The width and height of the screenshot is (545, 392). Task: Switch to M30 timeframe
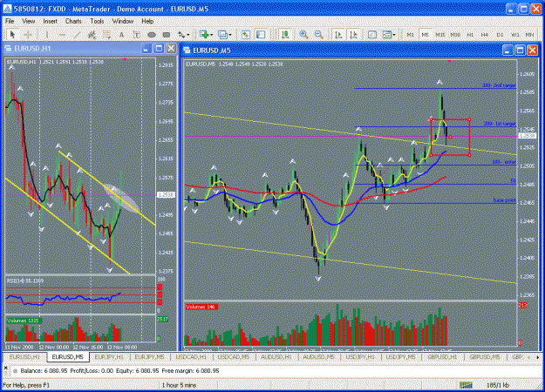[455, 34]
